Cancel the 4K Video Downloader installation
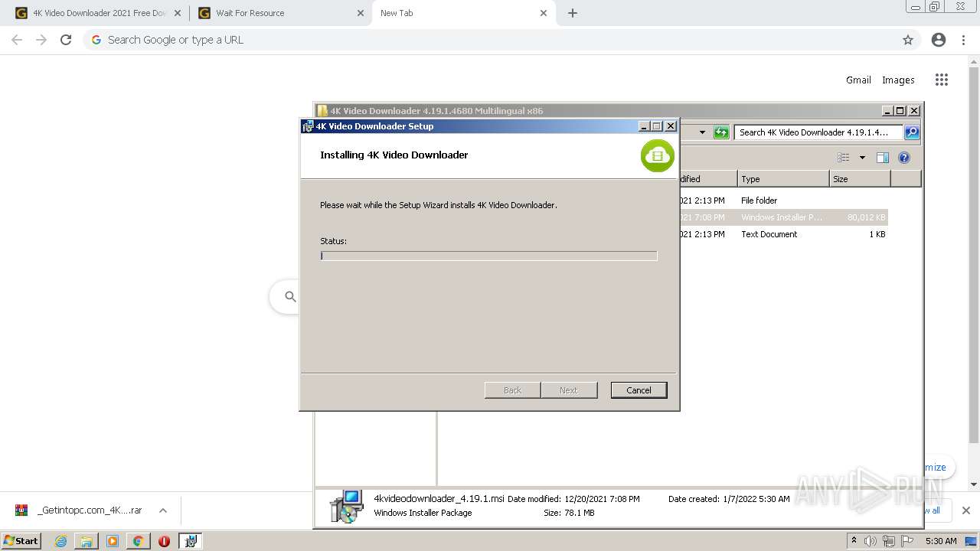 pos(639,390)
